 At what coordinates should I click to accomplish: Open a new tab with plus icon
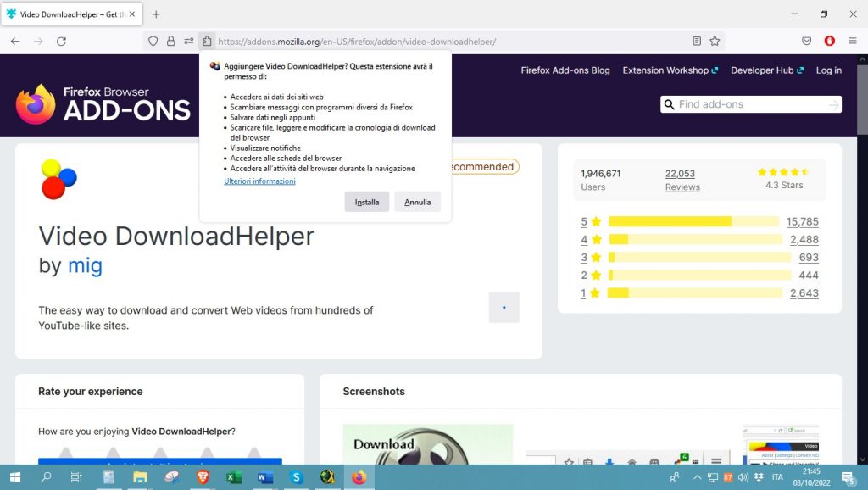156,14
